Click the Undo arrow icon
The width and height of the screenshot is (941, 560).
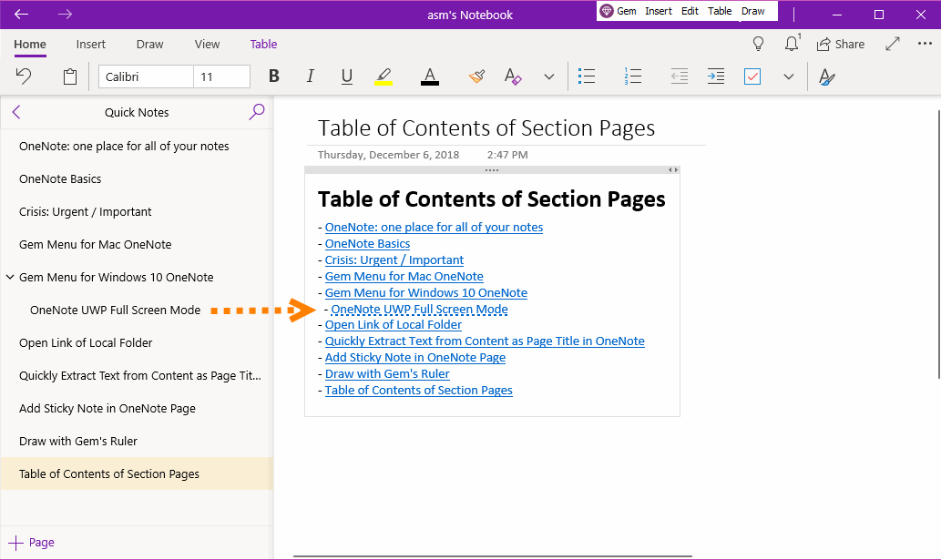(x=24, y=76)
